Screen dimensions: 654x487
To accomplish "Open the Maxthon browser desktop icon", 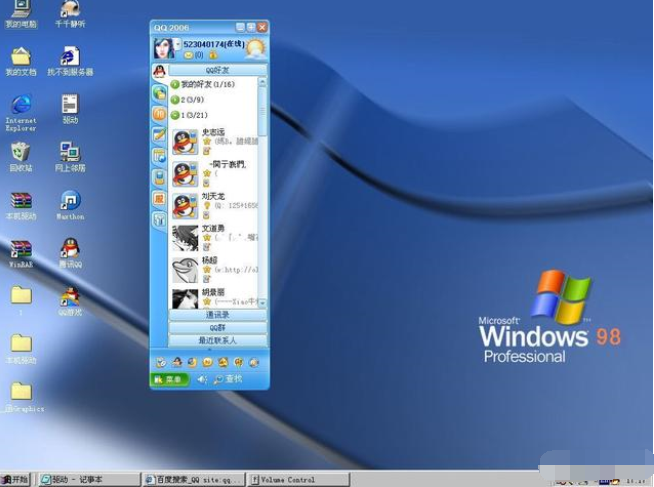I will click(x=70, y=201).
